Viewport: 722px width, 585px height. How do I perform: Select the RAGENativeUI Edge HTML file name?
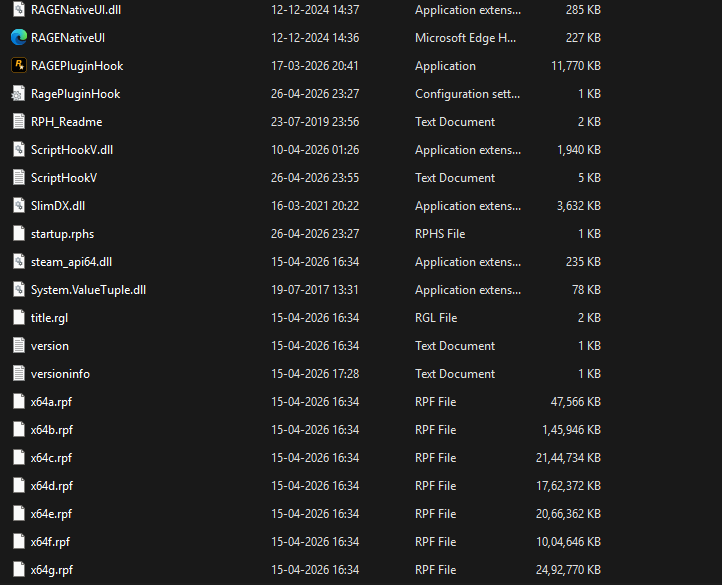pyautogui.click(x=68, y=38)
